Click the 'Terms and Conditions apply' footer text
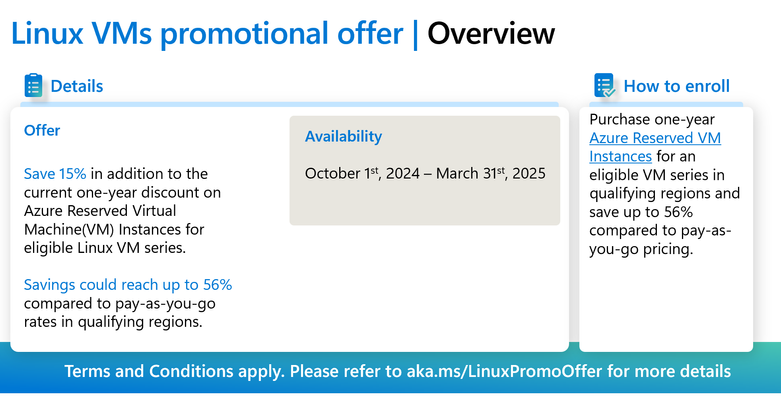This screenshot has width=781, height=400. click(x=174, y=372)
